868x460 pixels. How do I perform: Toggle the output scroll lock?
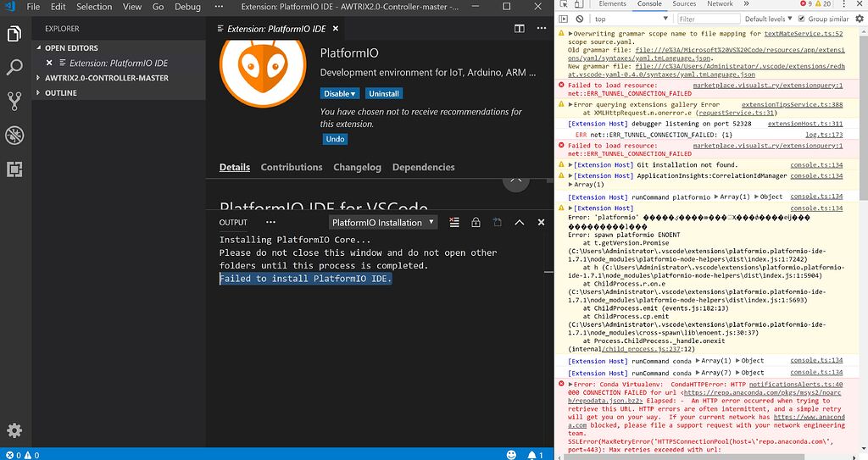click(x=476, y=222)
